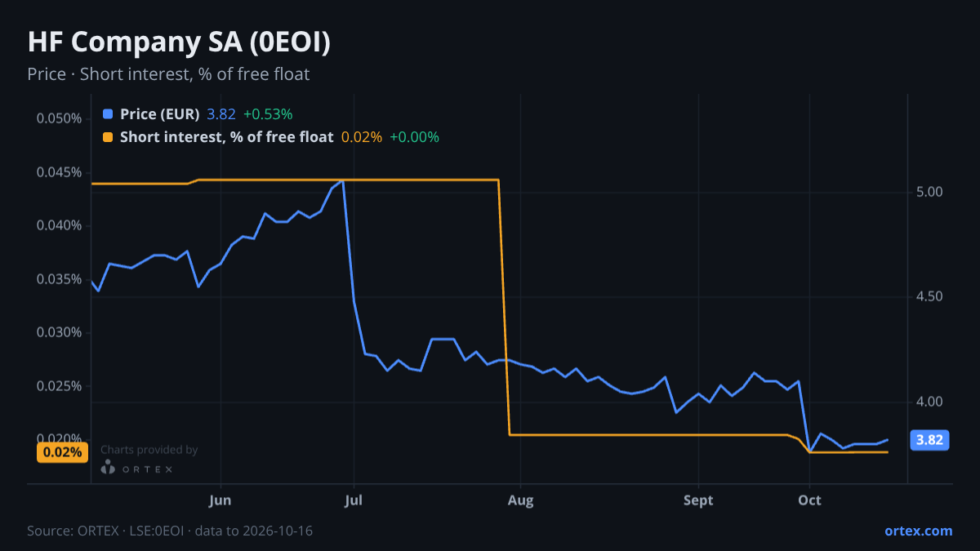Open the ortex.com link
Screen dimensions: 980x551
point(918,531)
